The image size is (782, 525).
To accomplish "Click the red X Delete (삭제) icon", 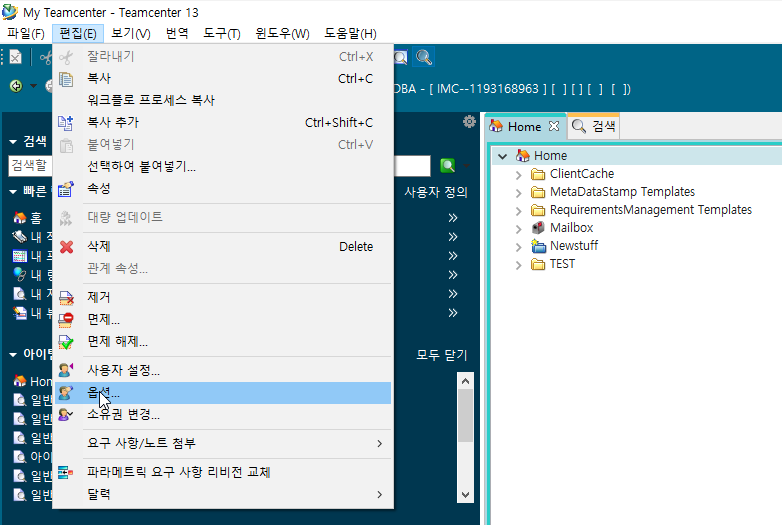I will coord(67,247).
